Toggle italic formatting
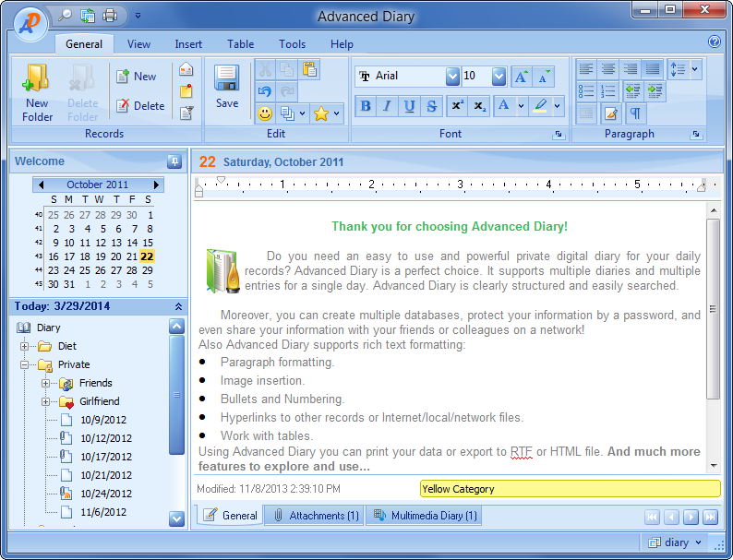The height and width of the screenshot is (560, 733). 387,106
